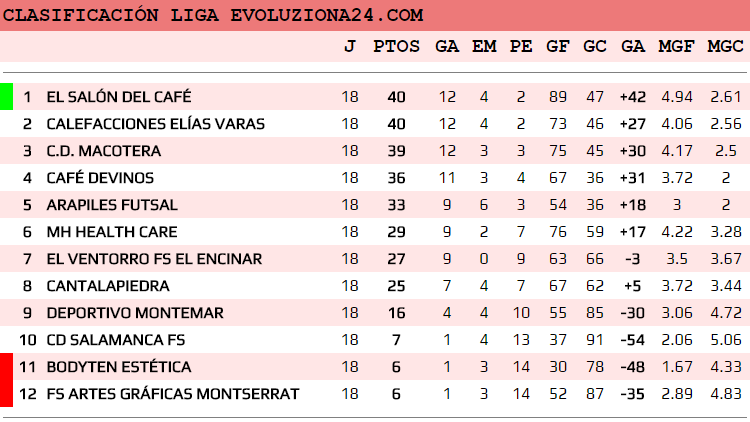Click the green indicator beside first place

pos(6,97)
